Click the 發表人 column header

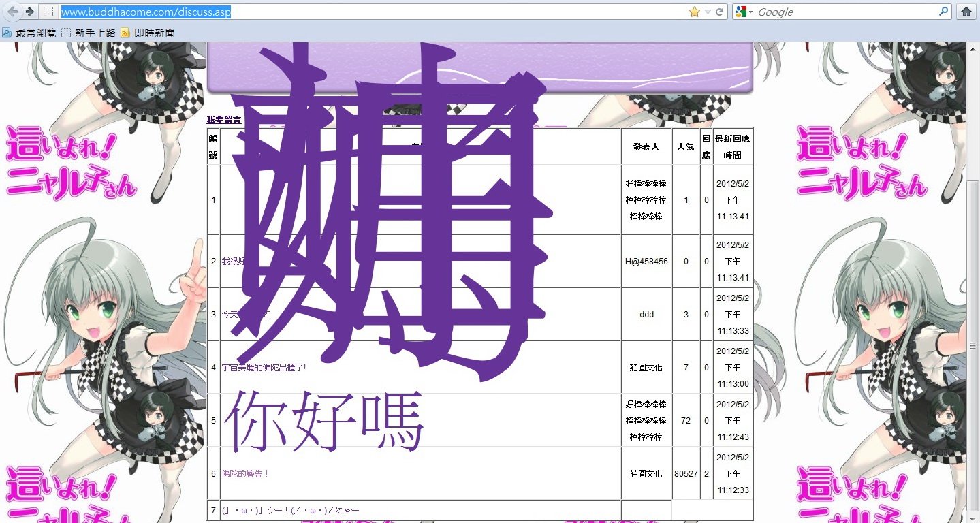pyautogui.click(x=646, y=147)
